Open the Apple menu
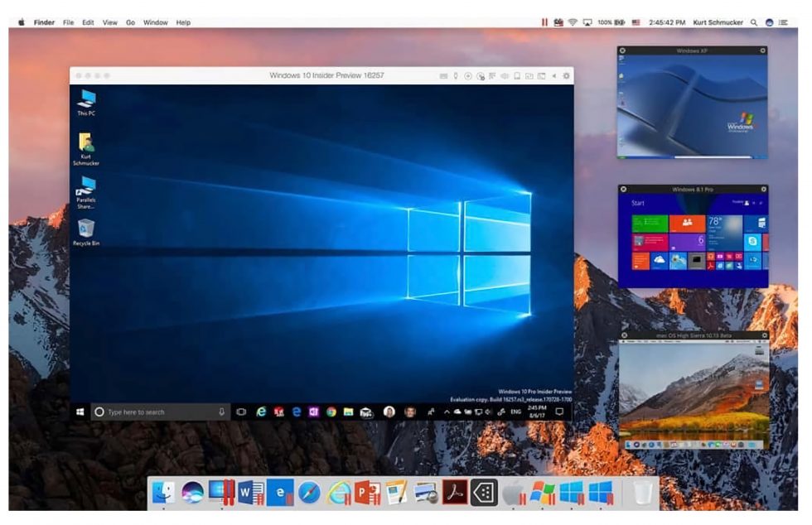 22,22
